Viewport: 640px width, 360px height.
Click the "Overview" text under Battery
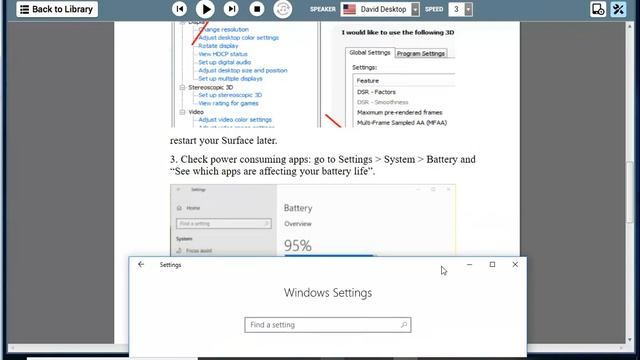tap(298, 224)
